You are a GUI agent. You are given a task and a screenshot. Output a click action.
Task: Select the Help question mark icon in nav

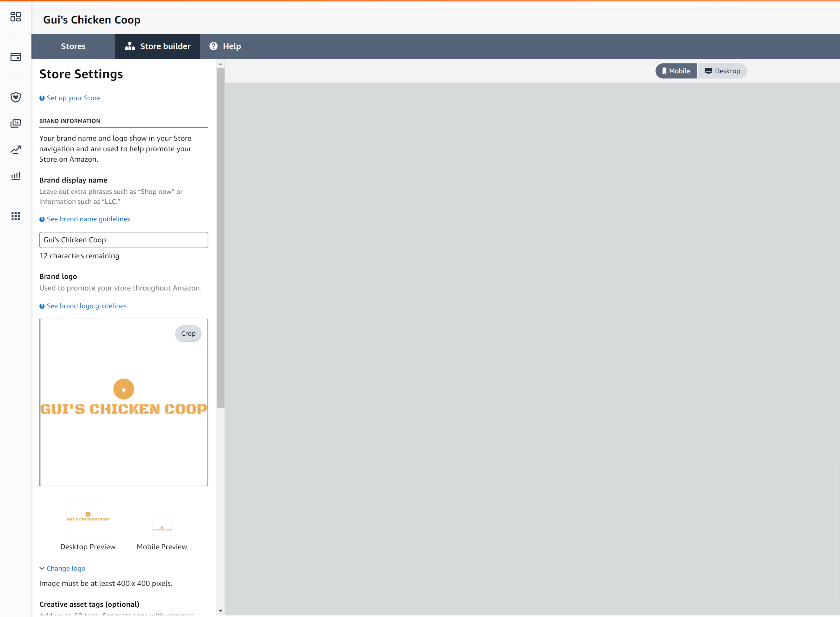click(x=214, y=46)
